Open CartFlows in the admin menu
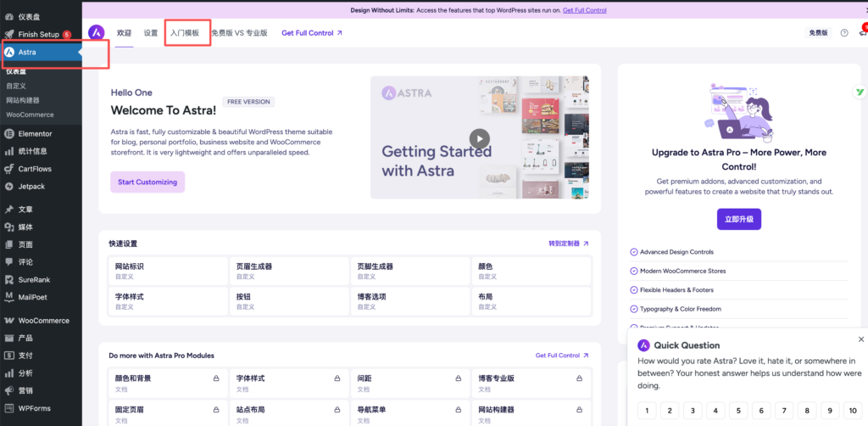868x426 pixels. (35, 169)
